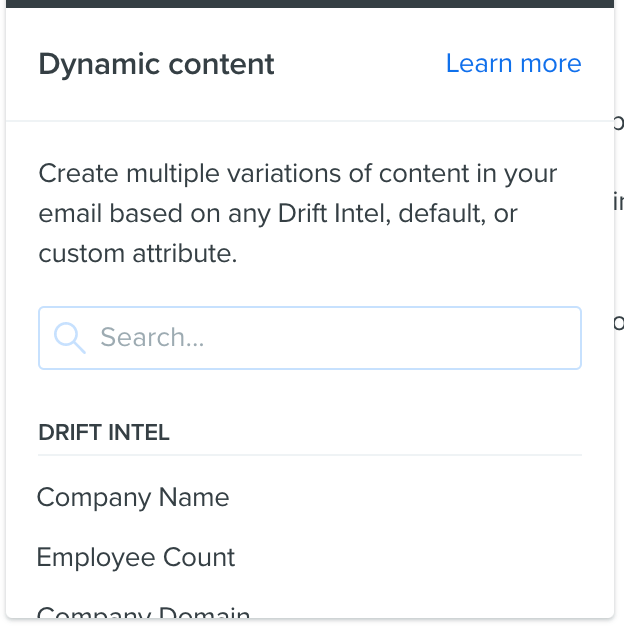
Task: Click the Search input field
Action: pyautogui.click(x=310, y=338)
